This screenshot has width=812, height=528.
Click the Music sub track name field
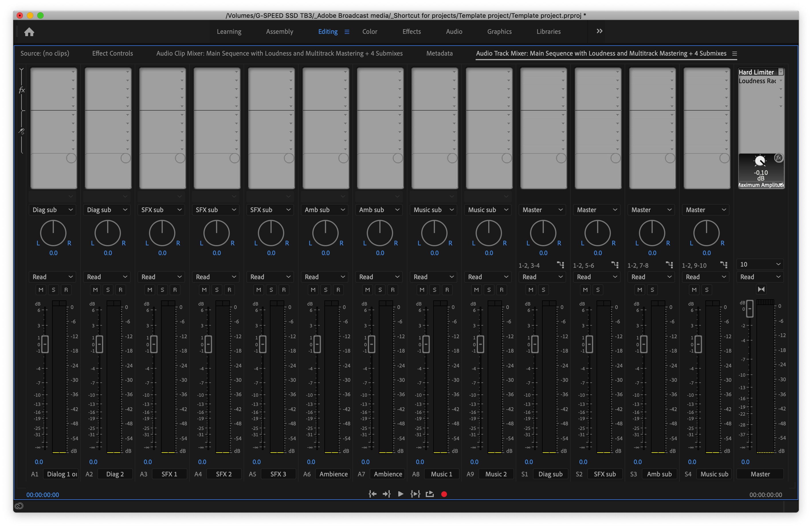[x=714, y=474]
